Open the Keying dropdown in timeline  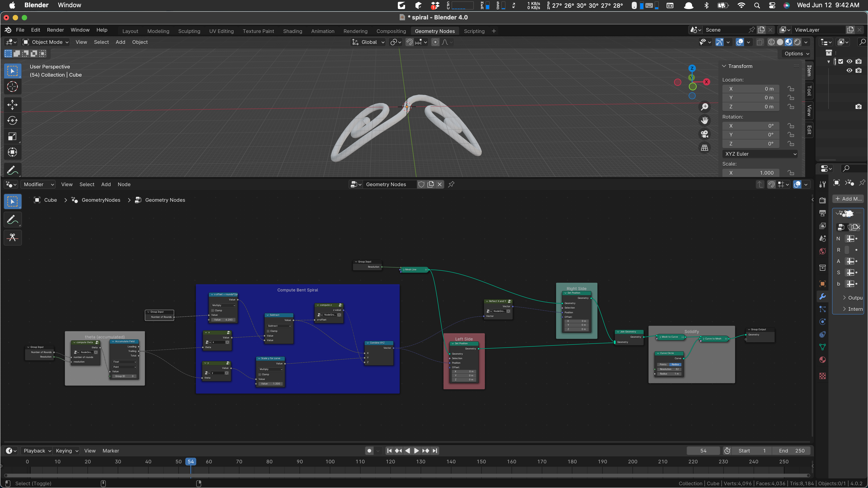[67, 451]
